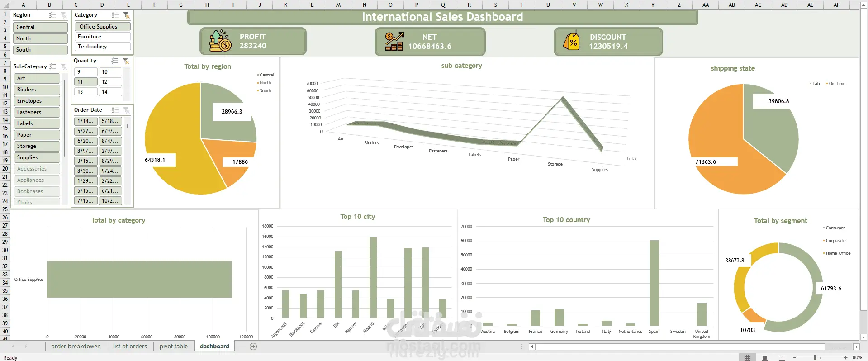Switch to Page Layout view in the status bar

pyautogui.click(x=764, y=357)
